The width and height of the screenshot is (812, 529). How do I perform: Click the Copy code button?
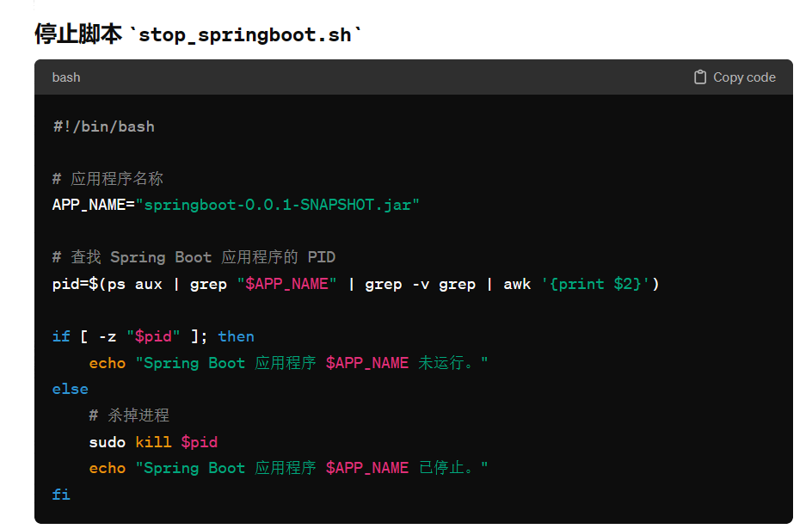pos(735,77)
